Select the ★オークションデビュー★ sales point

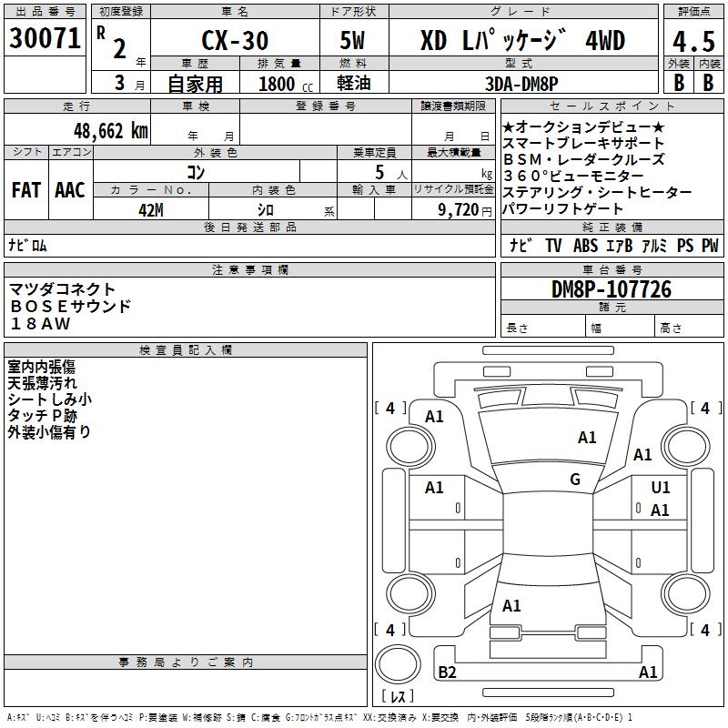click(x=583, y=127)
